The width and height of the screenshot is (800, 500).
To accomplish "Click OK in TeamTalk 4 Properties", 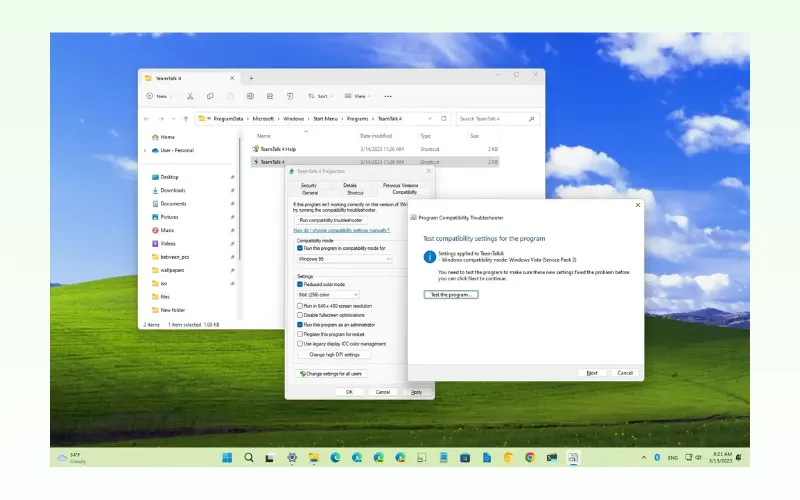I will click(349, 392).
